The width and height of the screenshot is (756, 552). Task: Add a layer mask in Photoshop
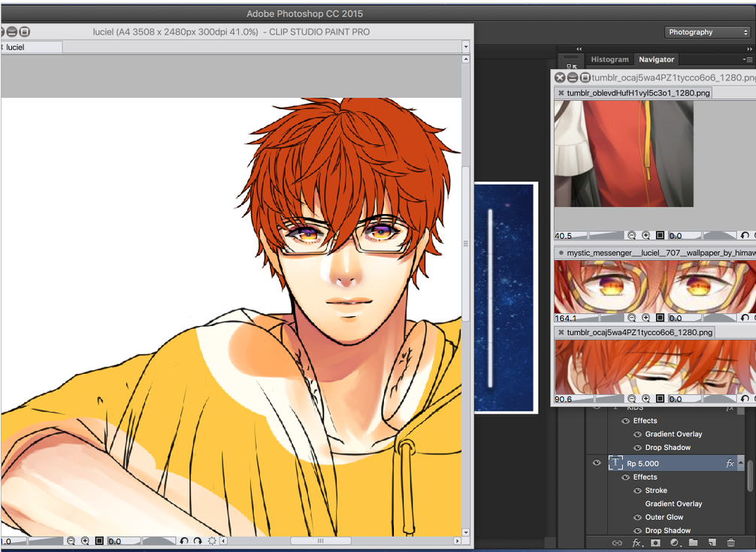point(655,542)
